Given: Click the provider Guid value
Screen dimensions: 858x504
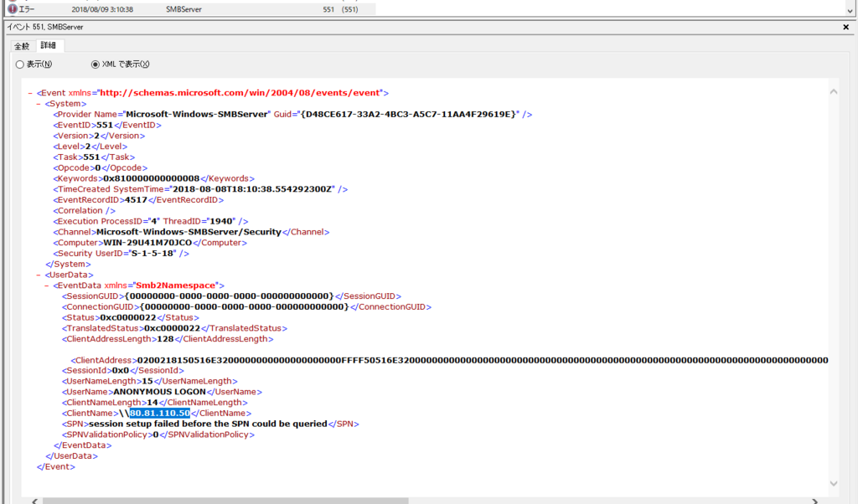Looking at the screenshot, I should pyautogui.click(x=409, y=114).
